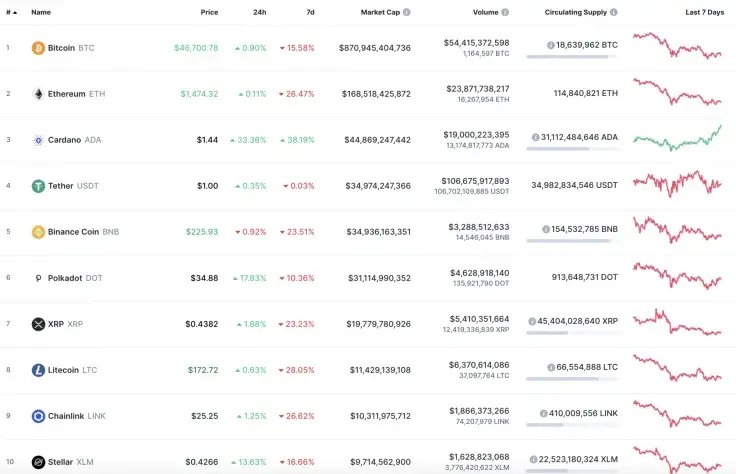Open the Polkadot DOT coin link
Screen dimensions: 736x474
point(72,278)
